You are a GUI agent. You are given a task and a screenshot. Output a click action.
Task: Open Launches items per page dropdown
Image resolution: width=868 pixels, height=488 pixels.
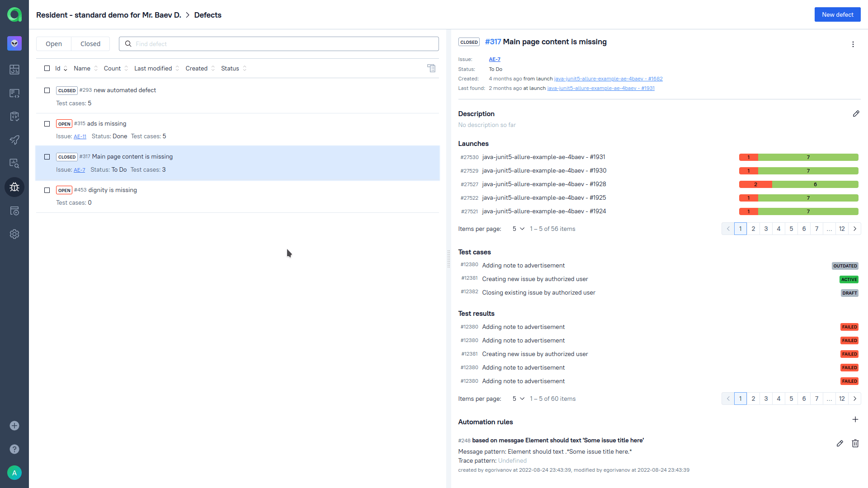click(518, 229)
